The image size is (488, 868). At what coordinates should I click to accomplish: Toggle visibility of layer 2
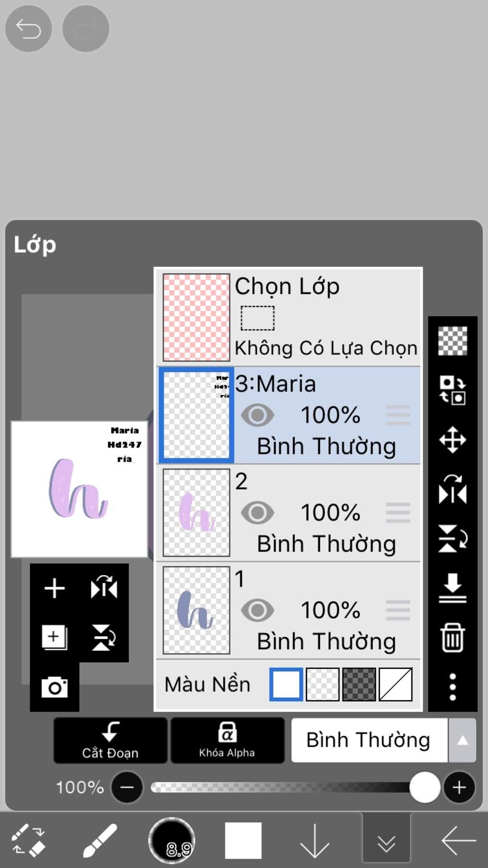pos(257,513)
